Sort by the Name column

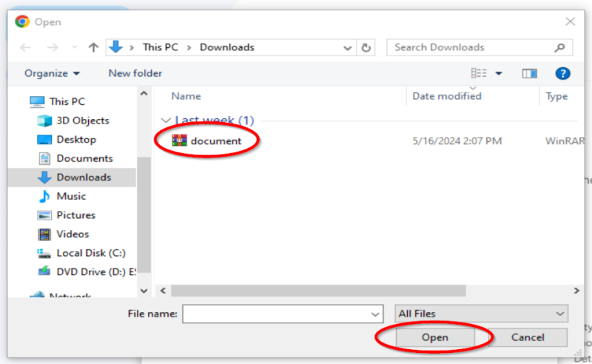(186, 96)
